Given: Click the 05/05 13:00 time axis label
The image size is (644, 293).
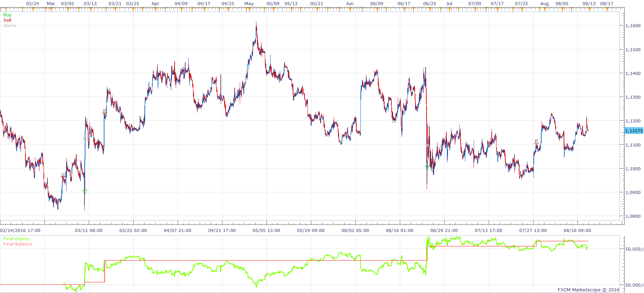Looking at the screenshot, I should point(266,231).
